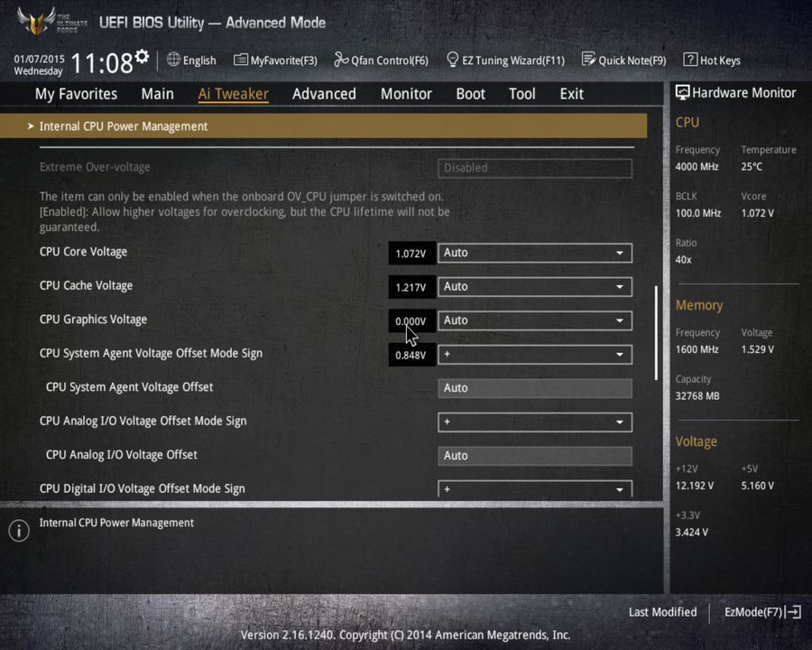Click English language button
The width and height of the screenshot is (812, 650).
199,60
